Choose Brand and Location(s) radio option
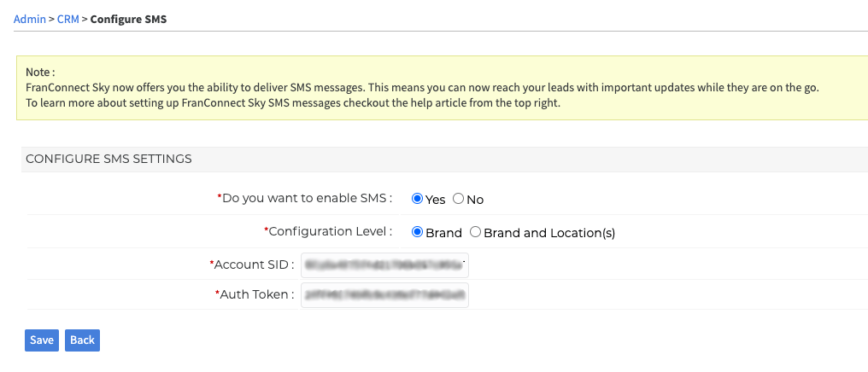Image resolution: width=868 pixels, height=372 pixels. (x=476, y=232)
